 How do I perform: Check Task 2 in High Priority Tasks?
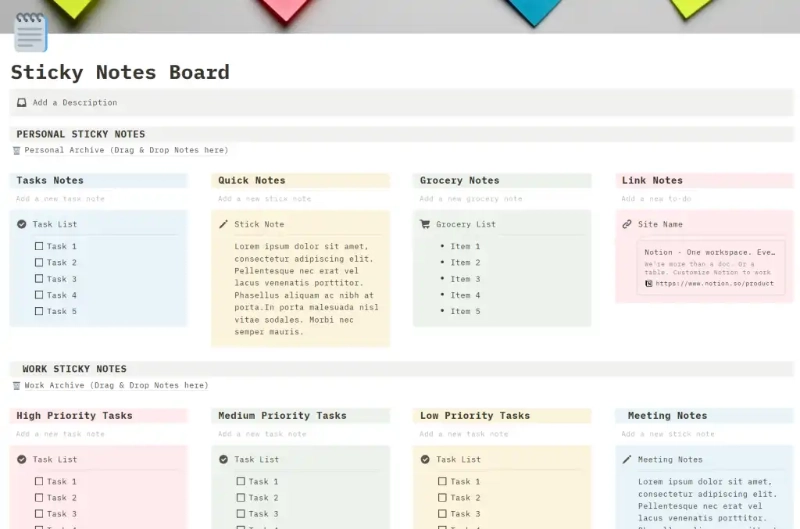[x=39, y=497]
